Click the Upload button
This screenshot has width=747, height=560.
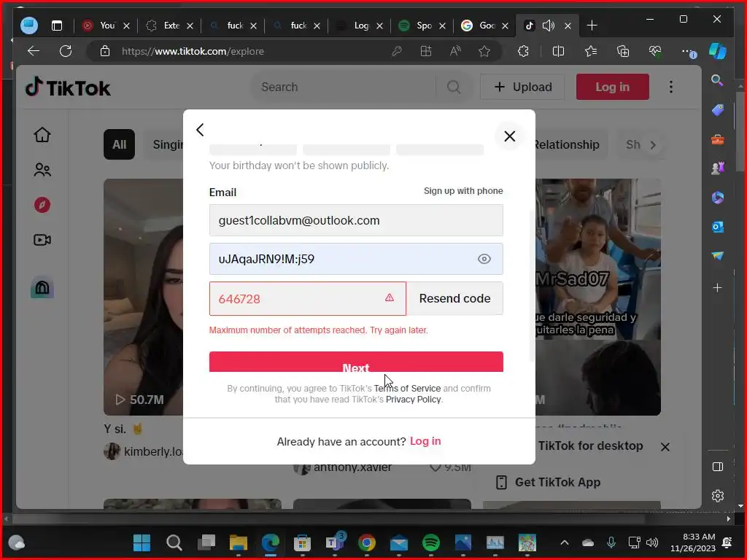tap(522, 87)
